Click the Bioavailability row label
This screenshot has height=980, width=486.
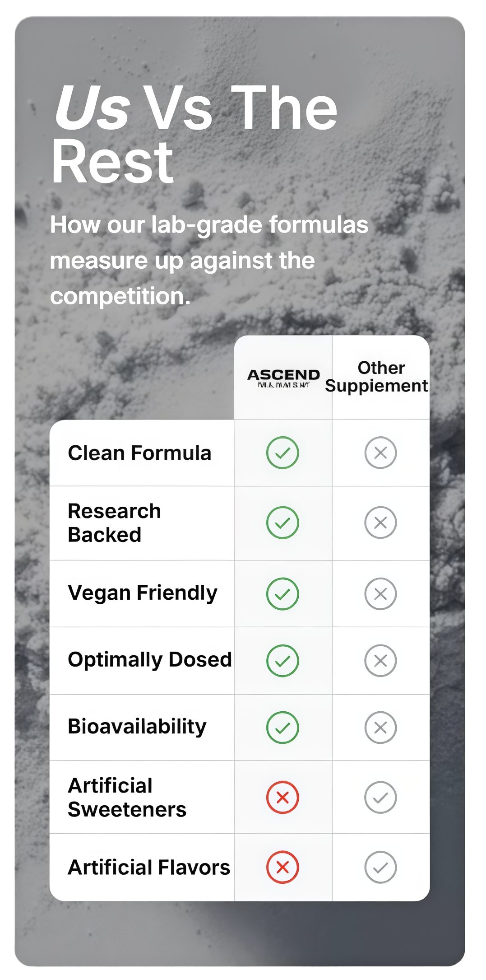click(137, 727)
